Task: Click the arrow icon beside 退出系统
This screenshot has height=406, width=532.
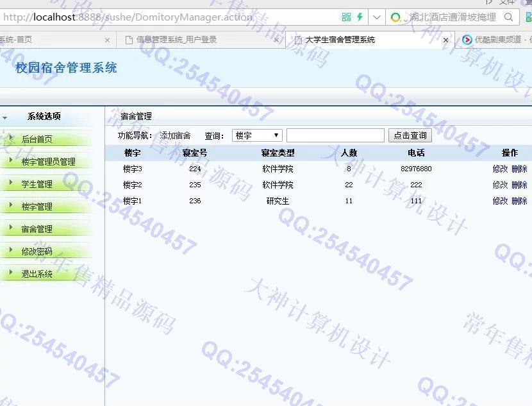Action: (x=11, y=272)
